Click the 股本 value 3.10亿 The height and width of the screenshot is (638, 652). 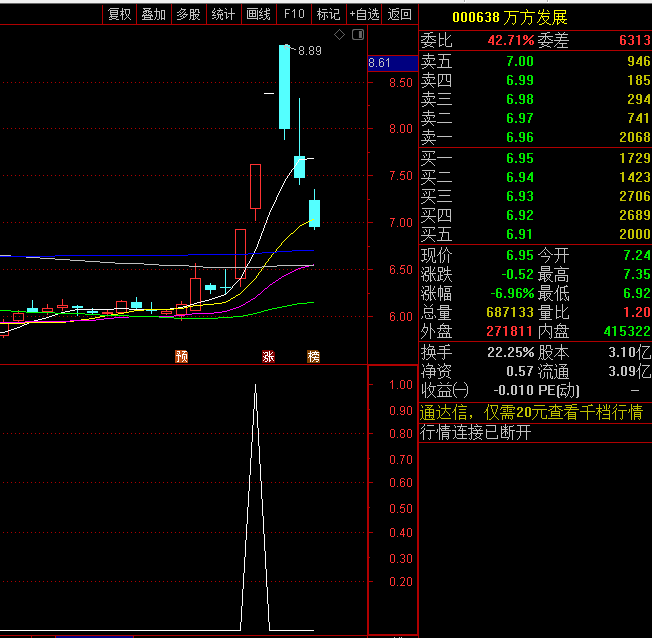630,353
